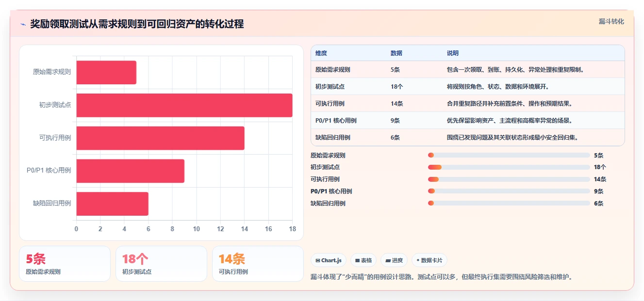The height and width of the screenshot is (301, 644).
Task: Click the x-axis tick label 10
Action: click(x=197, y=229)
